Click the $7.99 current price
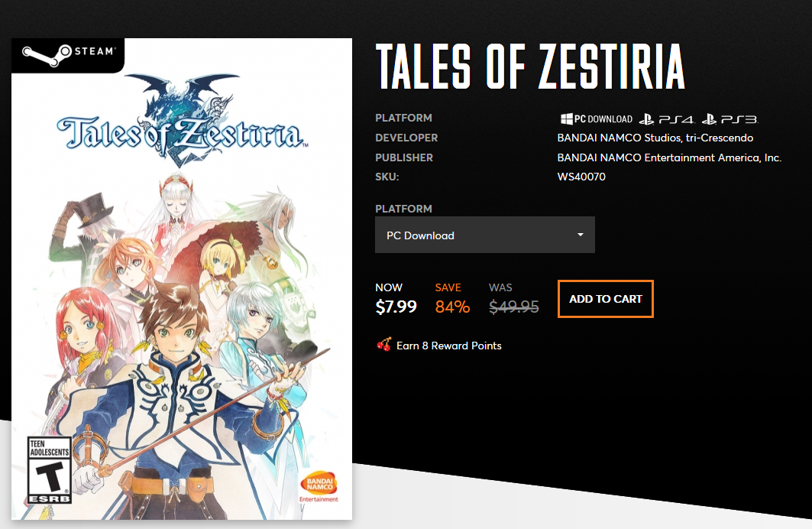Image resolution: width=812 pixels, height=529 pixels. click(396, 307)
